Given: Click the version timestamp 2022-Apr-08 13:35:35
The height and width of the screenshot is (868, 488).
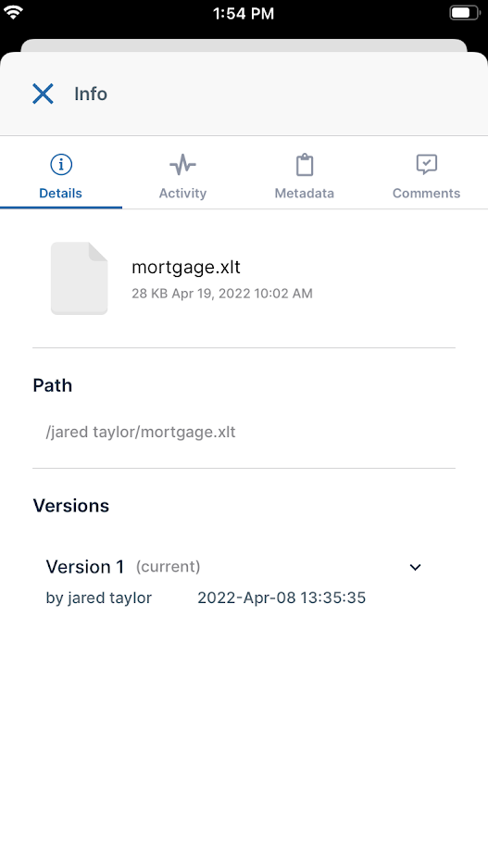Looking at the screenshot, I should [282, 598].
